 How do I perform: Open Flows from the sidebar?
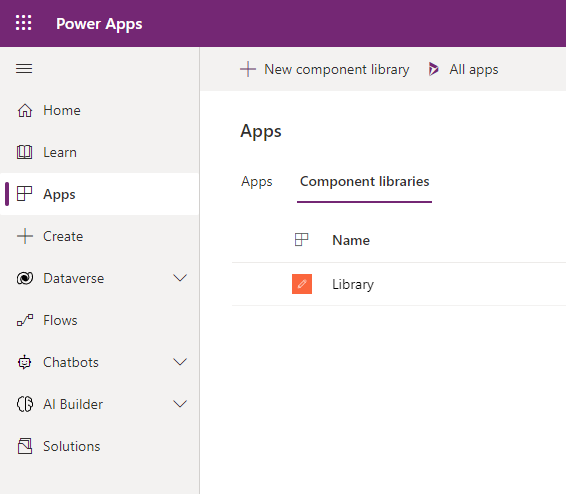point(100,320)
